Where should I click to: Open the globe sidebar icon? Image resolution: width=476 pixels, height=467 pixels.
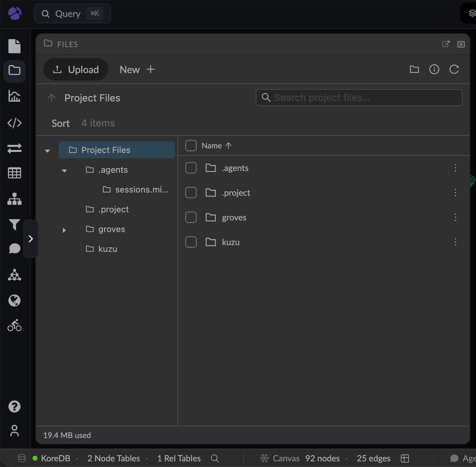click(x=14, y=301)
